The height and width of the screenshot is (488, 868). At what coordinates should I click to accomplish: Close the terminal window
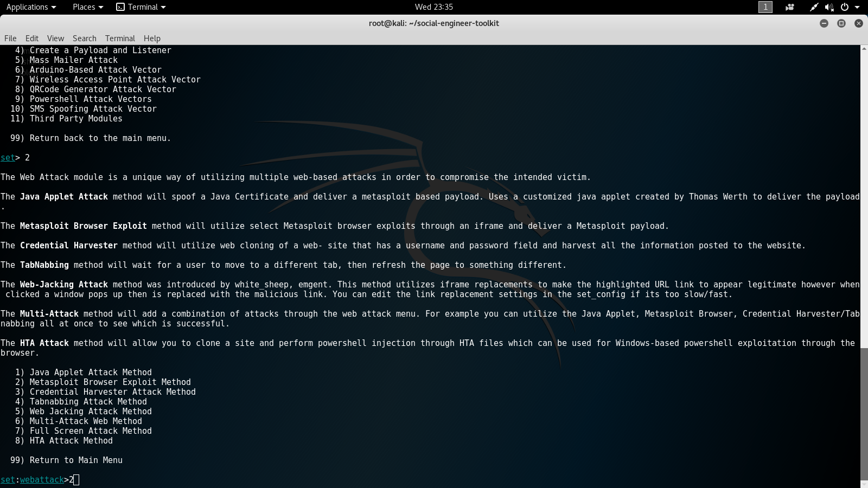859,23
